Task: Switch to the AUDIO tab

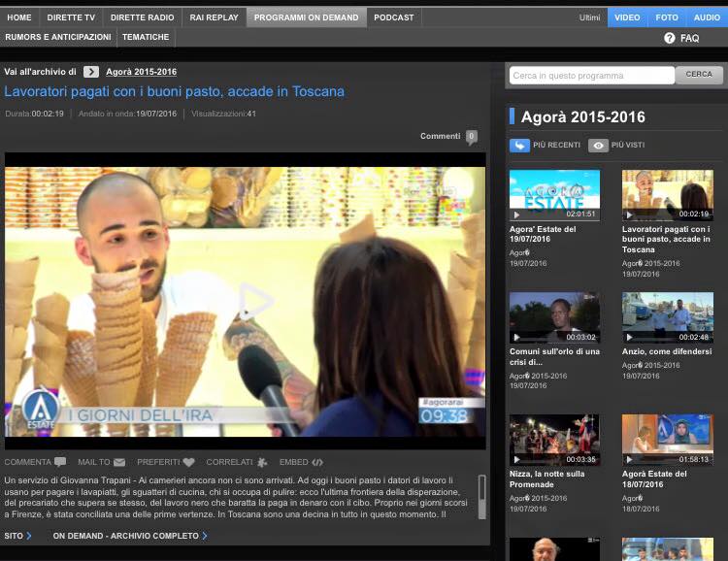Action: click(707, 17)
